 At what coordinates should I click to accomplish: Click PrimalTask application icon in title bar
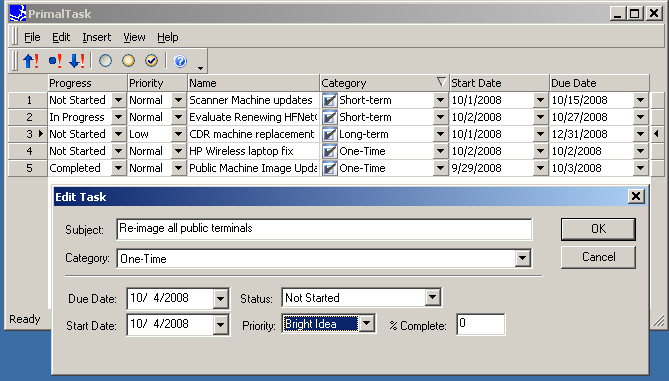pyautogui.click(x=17, y=13)
